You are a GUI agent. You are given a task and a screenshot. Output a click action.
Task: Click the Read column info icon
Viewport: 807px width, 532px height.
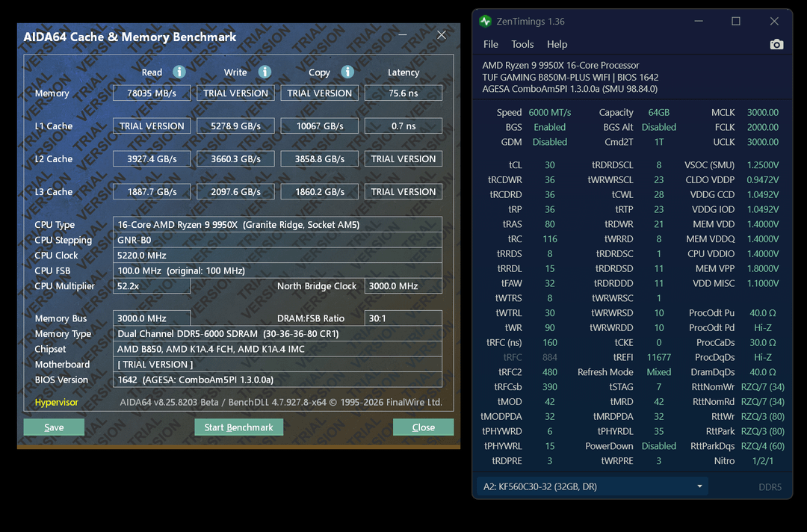tap(179, 72)
